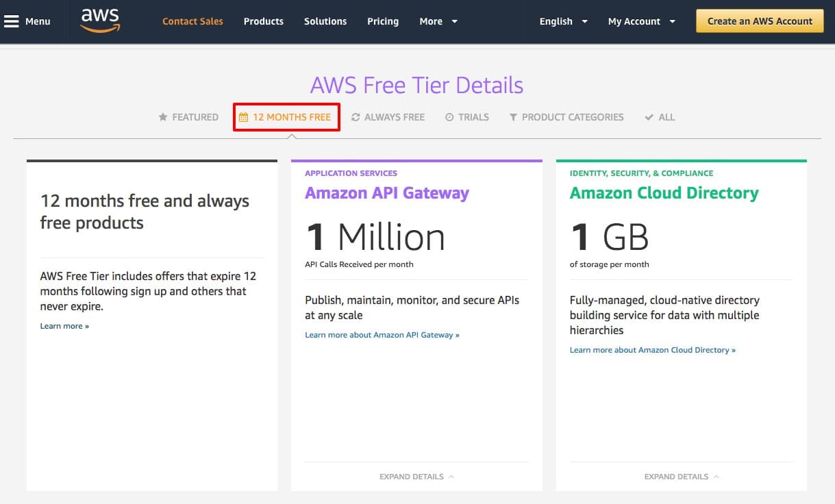The image size is (835, 504).
Task: Click the Amazon Cloud Directory title
Action: coord(664,193)
